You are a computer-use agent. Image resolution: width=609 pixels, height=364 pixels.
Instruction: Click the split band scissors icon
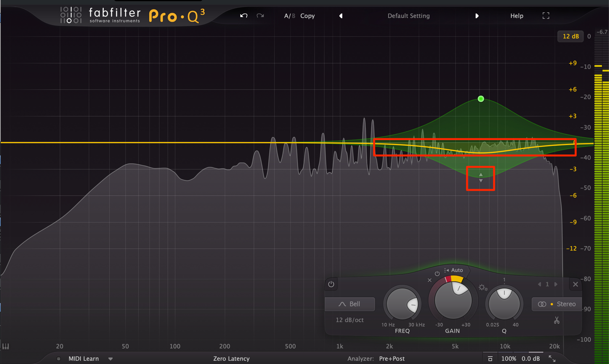(x=557, y=320)
